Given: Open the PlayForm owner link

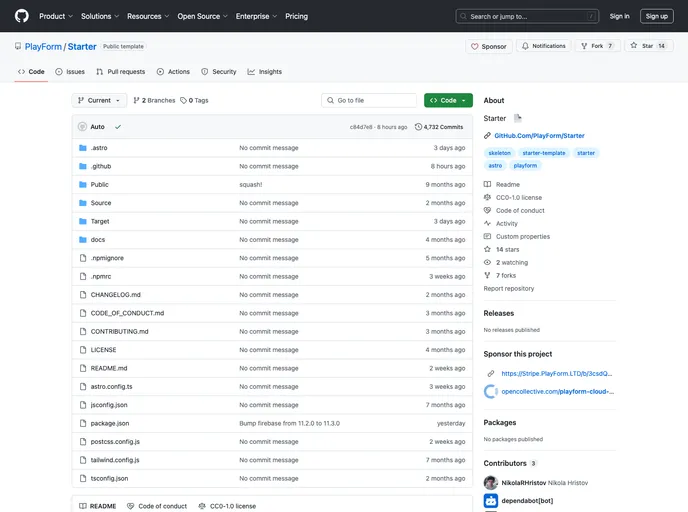Looking at the screenshot, I should coord(43,47).
